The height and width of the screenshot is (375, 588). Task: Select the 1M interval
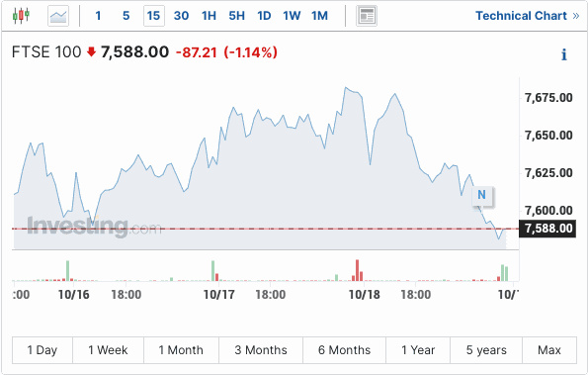319,16
